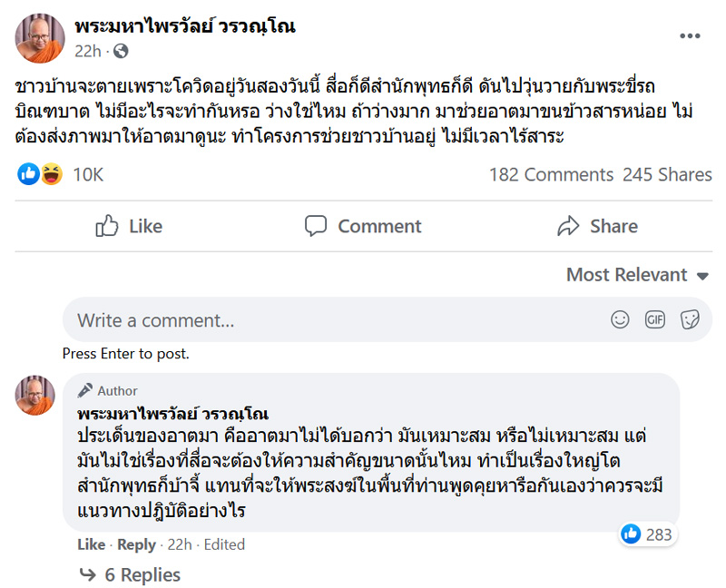The height and width of the screenshot is (588, 726).
Task: Open the Comment section via Comment button
Action: (363, 226)
